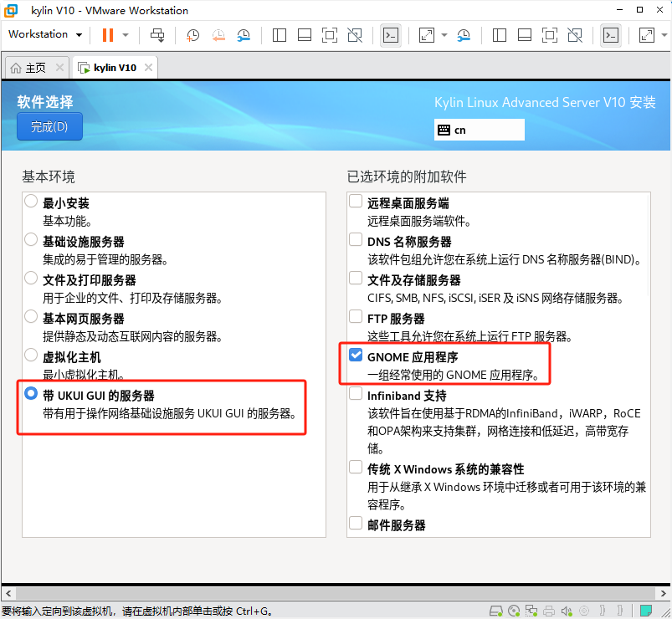The image size is (672, 619).
Task: Click the horizontal scrollbar thumb
Action: tap(336, 594)
